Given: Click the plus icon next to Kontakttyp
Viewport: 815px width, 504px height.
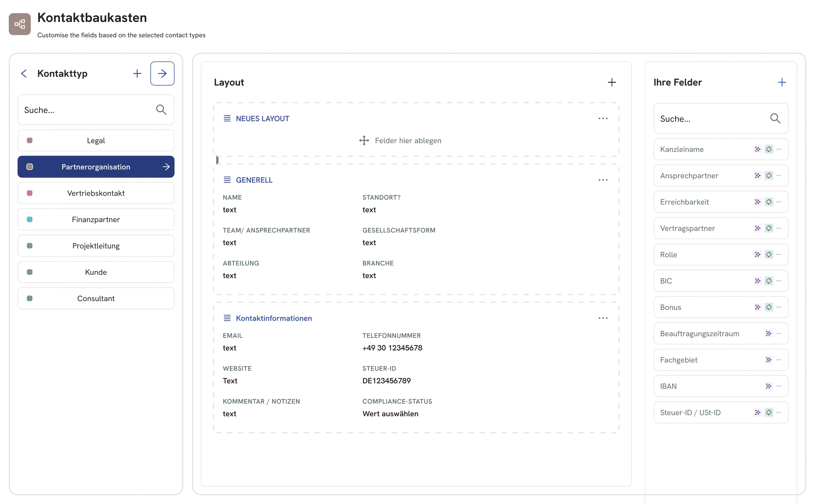Looking at the screenshot, I should click(137, 73).
